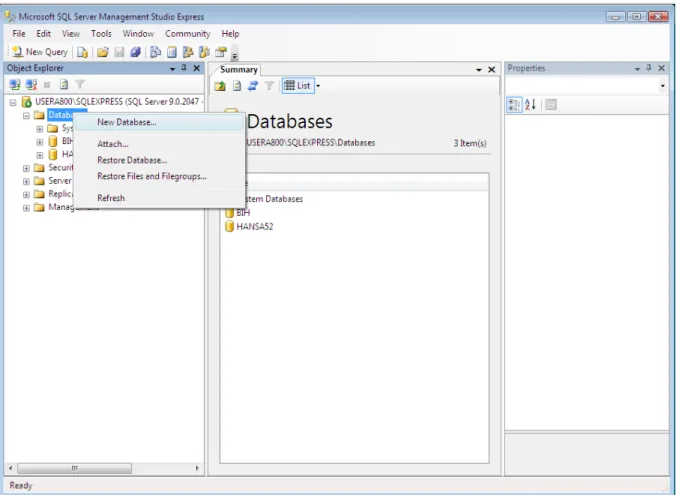Choose New Database... from context menu
This screenshot has width=676, height=495.
[160, 122]
